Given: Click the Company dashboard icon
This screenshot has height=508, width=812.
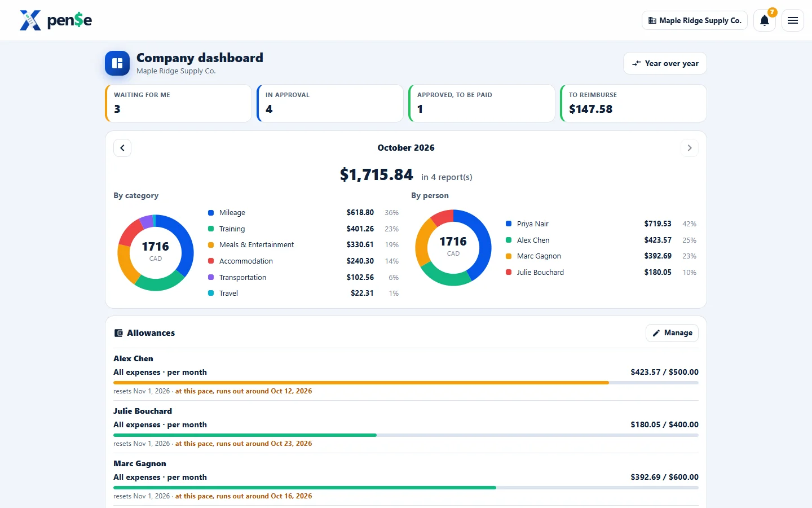Looking at the screenshot, I should (x=117, y=63).
